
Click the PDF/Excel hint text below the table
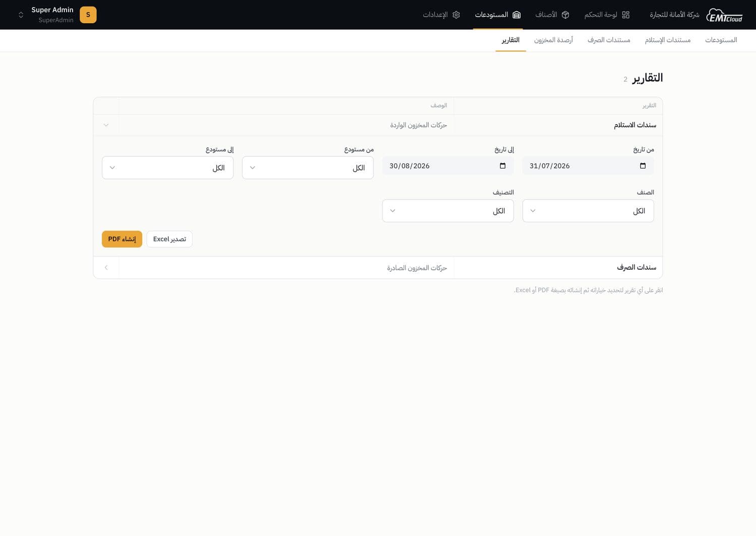pos(588,290)
